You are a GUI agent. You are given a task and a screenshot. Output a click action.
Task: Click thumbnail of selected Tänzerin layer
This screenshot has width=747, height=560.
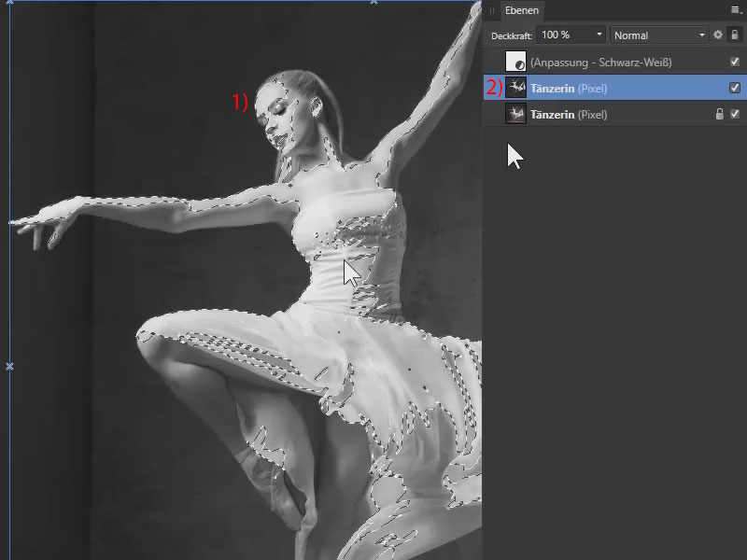coord(515,88)
